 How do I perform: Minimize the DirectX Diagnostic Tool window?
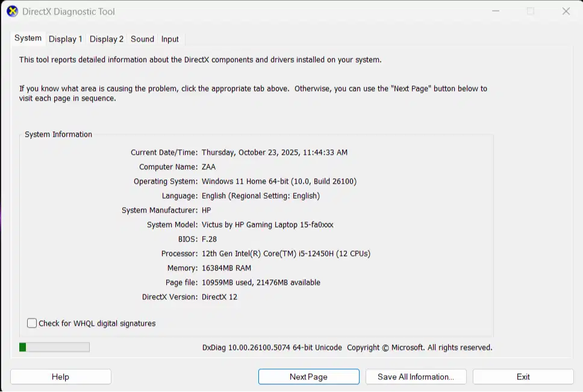coord(495,11)
